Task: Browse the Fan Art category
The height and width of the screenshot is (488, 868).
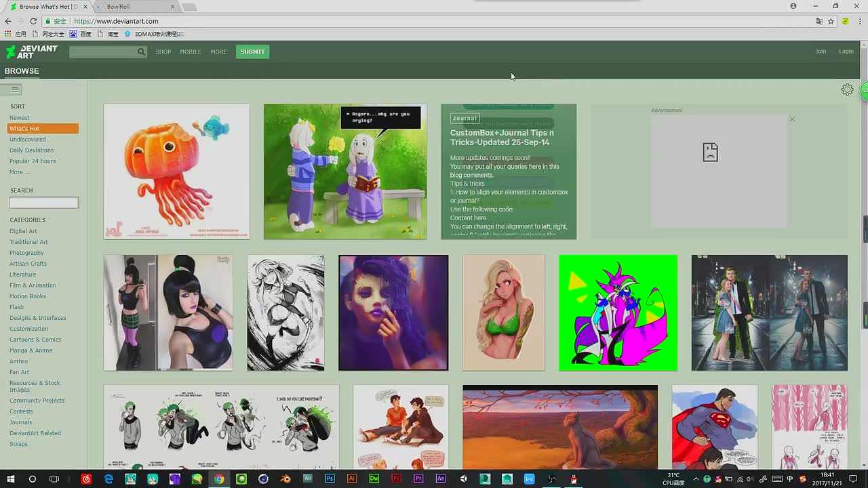Action: 19,372
